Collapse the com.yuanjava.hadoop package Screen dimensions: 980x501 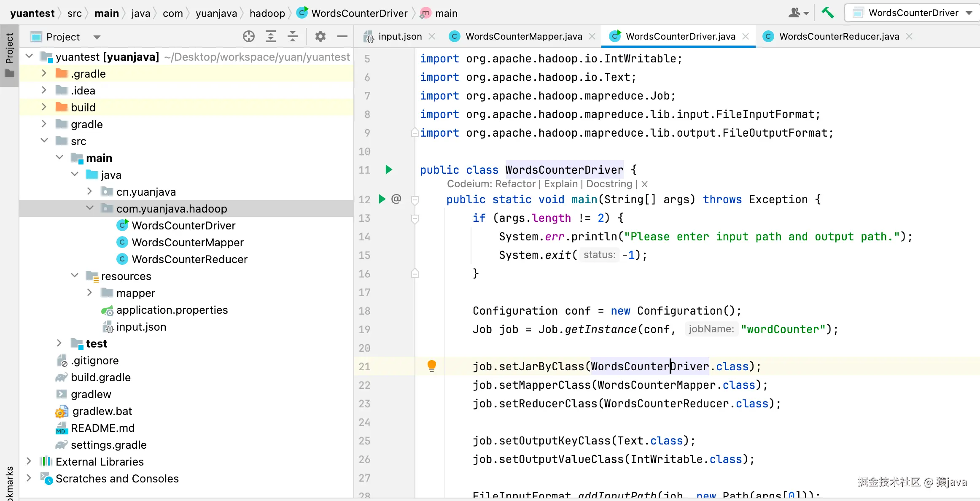tap(89, 208)
